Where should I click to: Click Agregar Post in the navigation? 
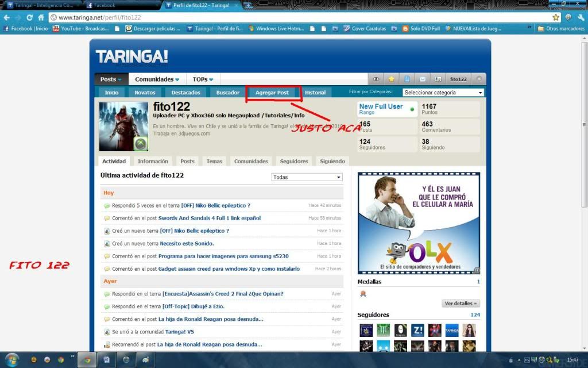pos(272,93)
